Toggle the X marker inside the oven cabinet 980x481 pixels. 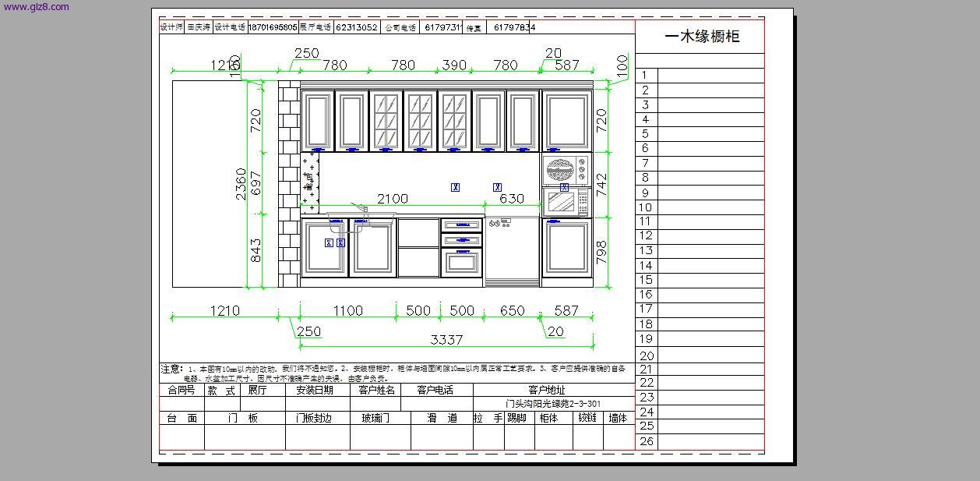point(564,187)
